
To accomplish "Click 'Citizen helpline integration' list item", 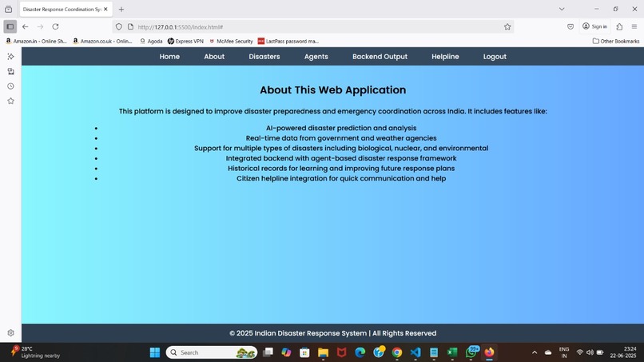I will pyautogui.click(x=341, y=178).
